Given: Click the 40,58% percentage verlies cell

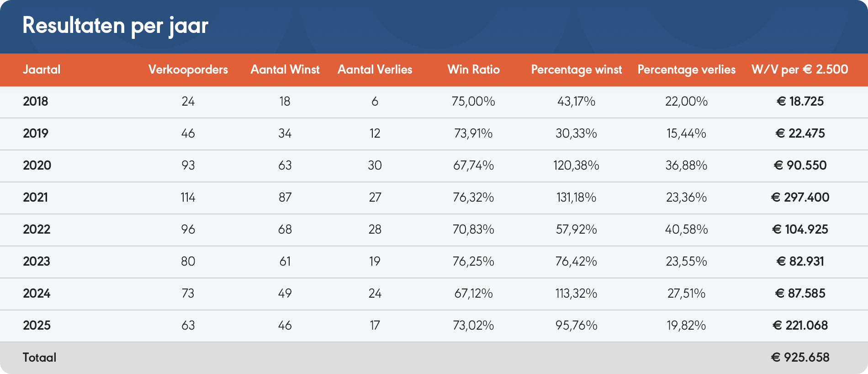Looking at the screenshot, I should point(686,230).
